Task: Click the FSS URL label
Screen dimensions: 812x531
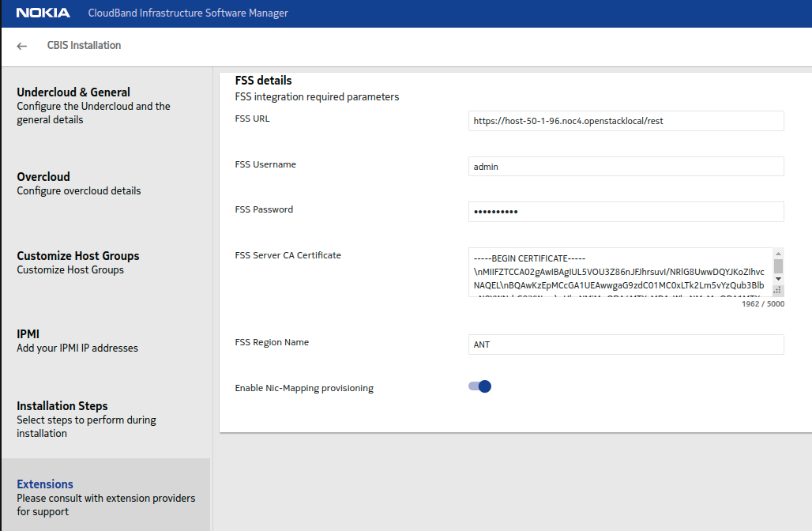Action: [x=252, y=118]
